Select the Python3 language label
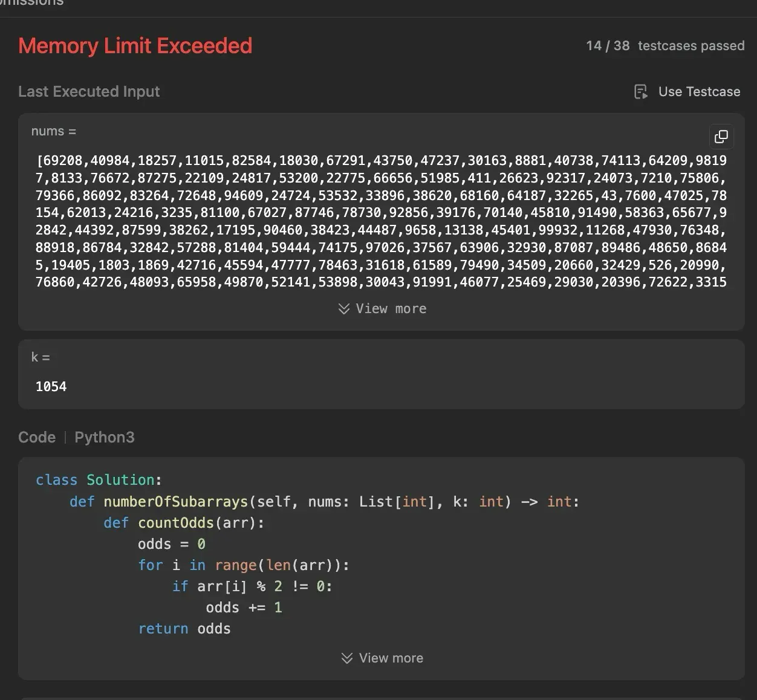Viewport: 757px width, 700px height. coord(104,437)
